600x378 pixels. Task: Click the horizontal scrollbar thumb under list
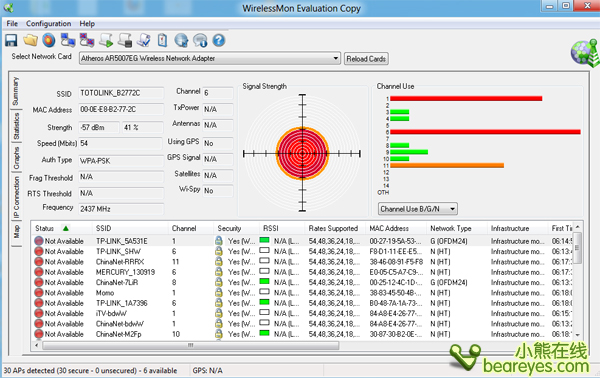(x=191, y=345)
